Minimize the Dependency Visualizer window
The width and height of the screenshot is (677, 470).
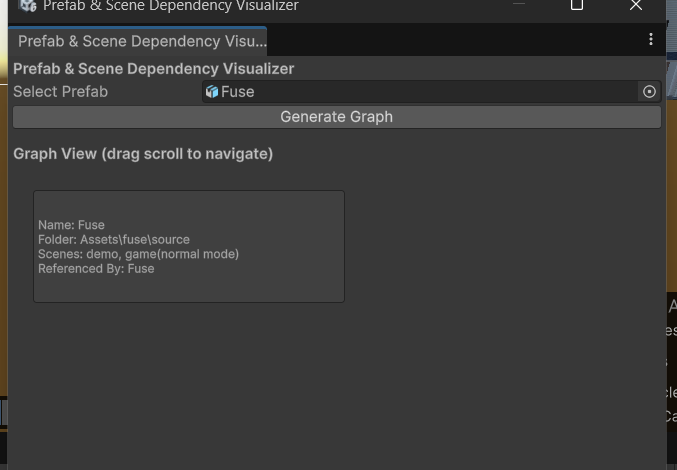[x=519, y=6]
